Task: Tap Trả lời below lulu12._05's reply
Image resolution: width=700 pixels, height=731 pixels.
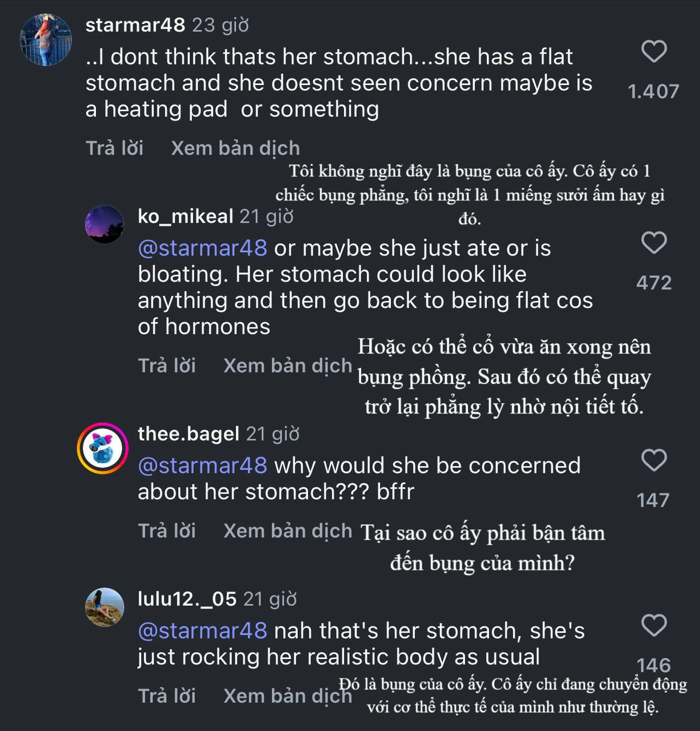Action: tap(167, 696)
